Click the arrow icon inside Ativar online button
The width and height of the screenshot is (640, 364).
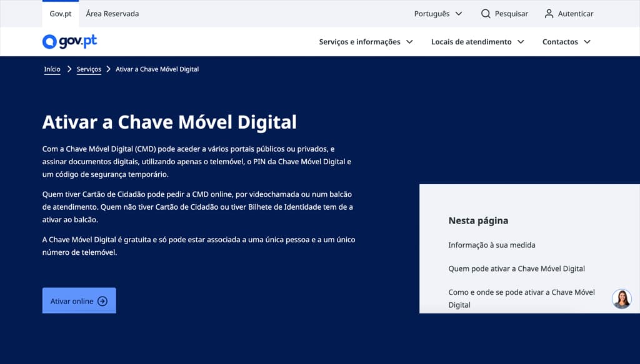coord(102,300)
